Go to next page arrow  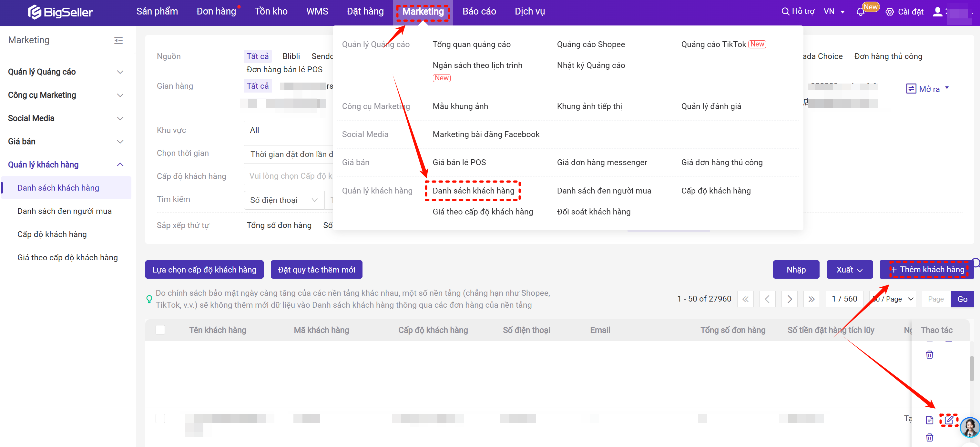790,299
